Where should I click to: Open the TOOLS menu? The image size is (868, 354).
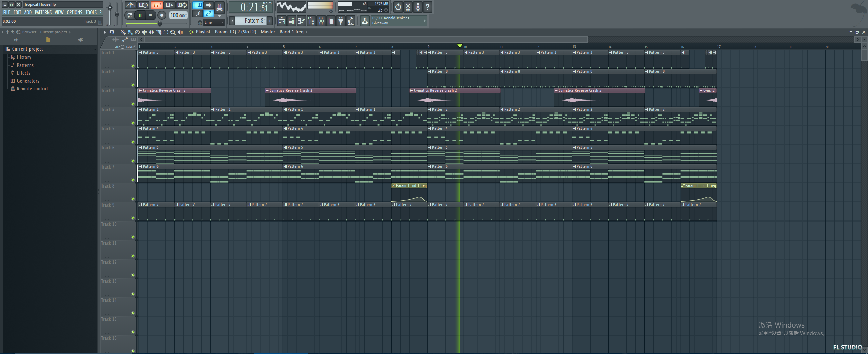pyautogui.click(x=91, y=12)
